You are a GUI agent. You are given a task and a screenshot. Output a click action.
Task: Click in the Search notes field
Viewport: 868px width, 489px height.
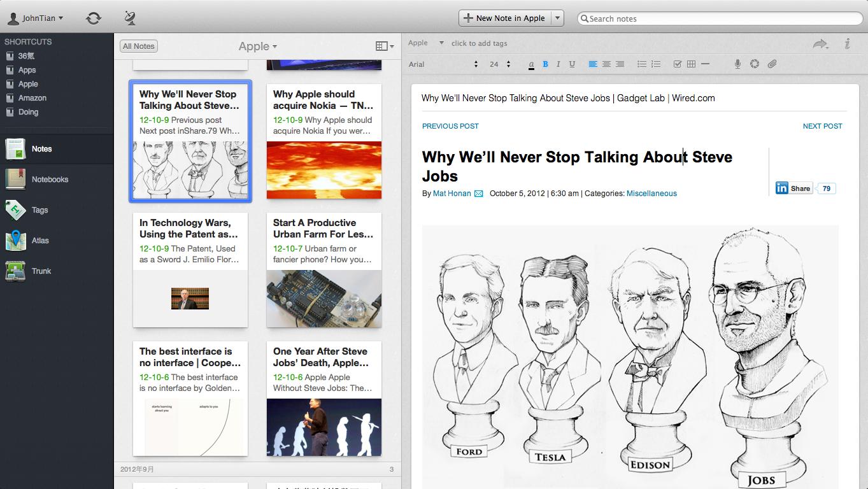click(720, 18)
